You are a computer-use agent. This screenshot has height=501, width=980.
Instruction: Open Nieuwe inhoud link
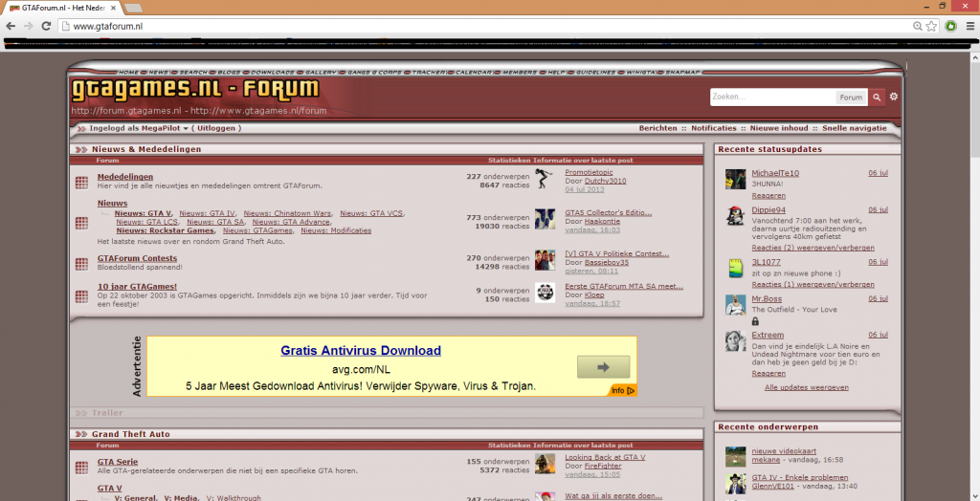click(779, 128)
